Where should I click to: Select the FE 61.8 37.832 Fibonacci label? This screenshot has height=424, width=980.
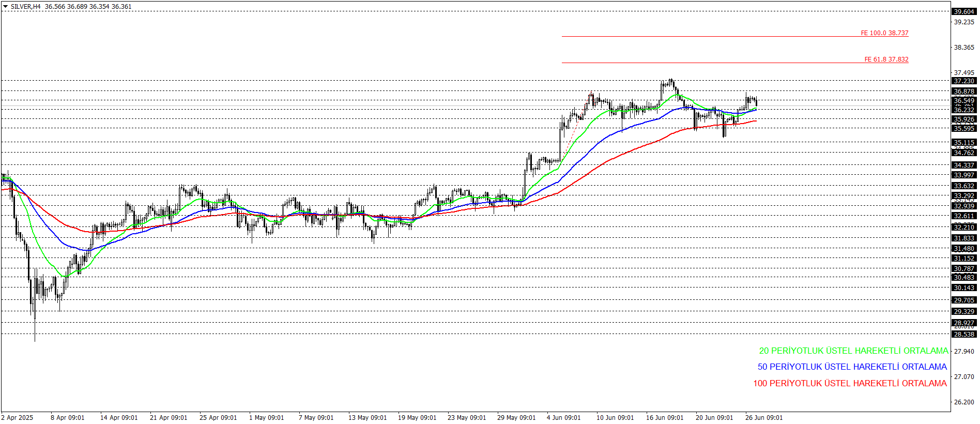pyautogui.click(x=886, y=59)
